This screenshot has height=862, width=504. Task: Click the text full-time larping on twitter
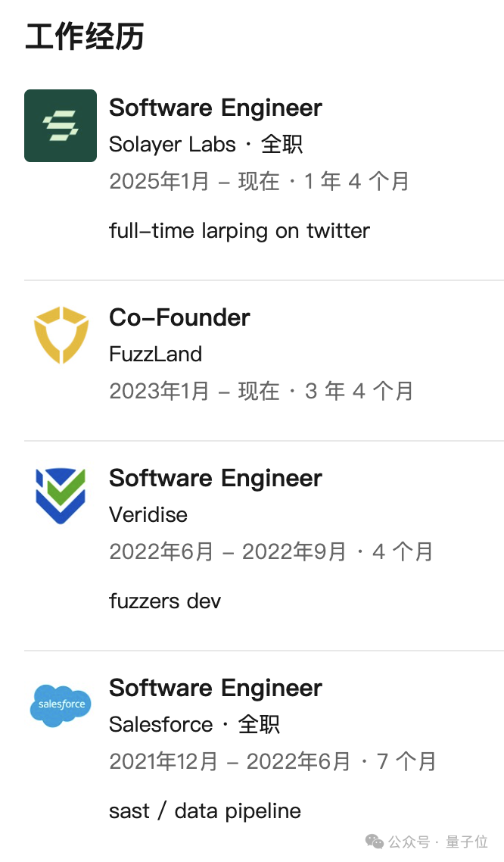[239, 230]
